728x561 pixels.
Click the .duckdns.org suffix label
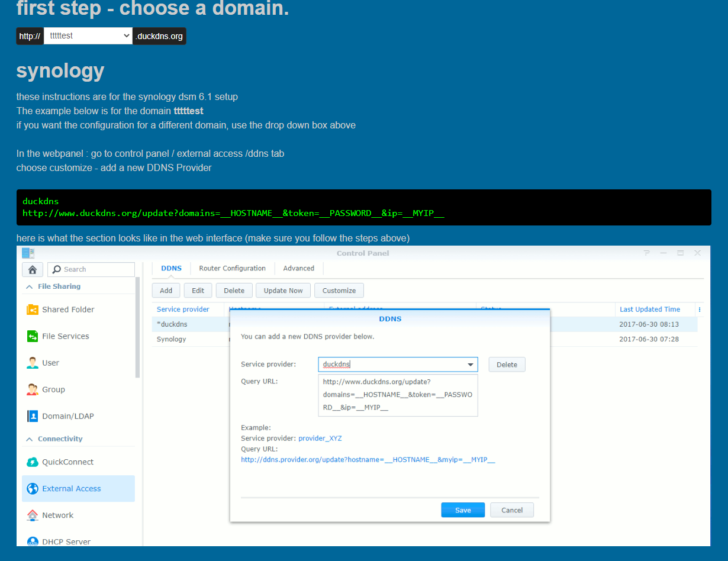(x=159, y=36)
